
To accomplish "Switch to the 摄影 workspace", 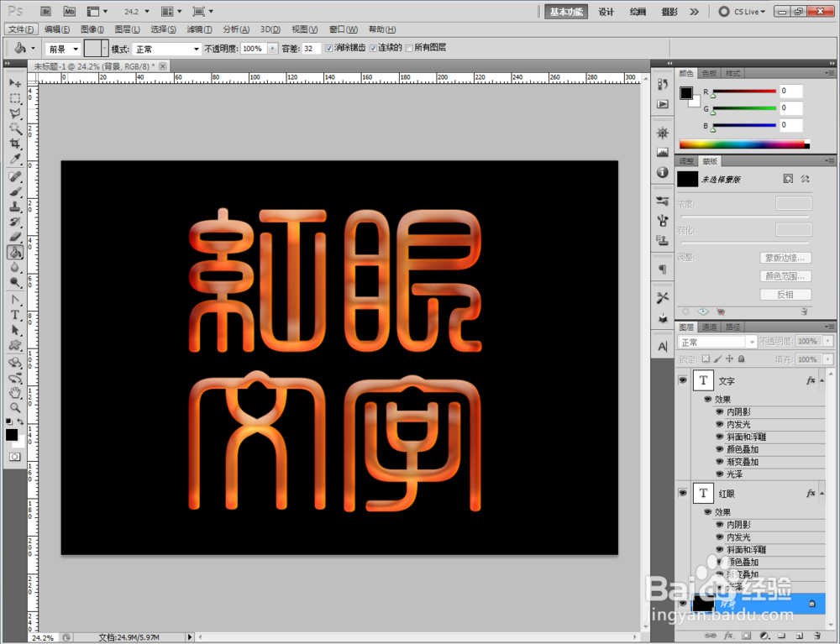I will click(669, 12).
